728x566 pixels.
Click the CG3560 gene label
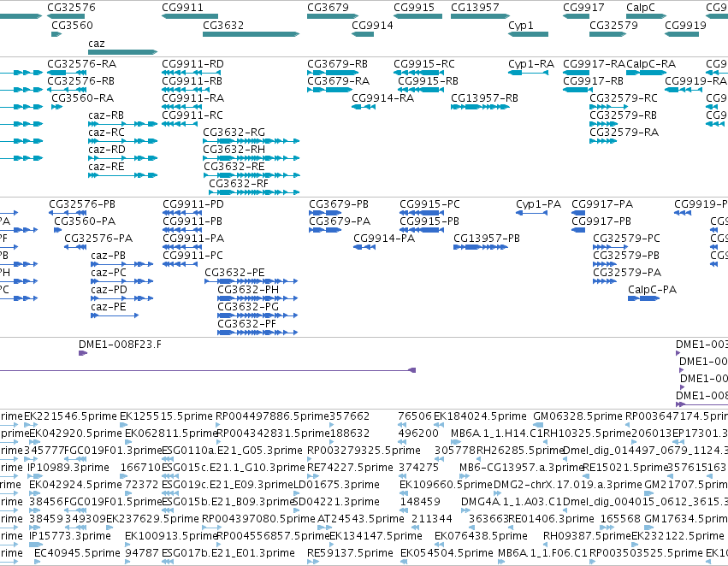tap(72, 25)
